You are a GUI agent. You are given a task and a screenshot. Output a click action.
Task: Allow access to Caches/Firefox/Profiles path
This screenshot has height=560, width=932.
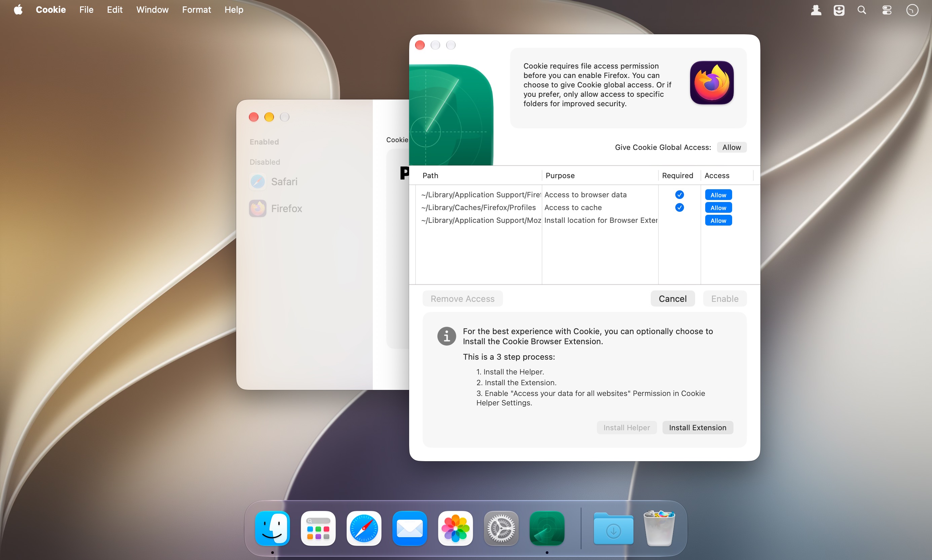(x=718, y=207)
